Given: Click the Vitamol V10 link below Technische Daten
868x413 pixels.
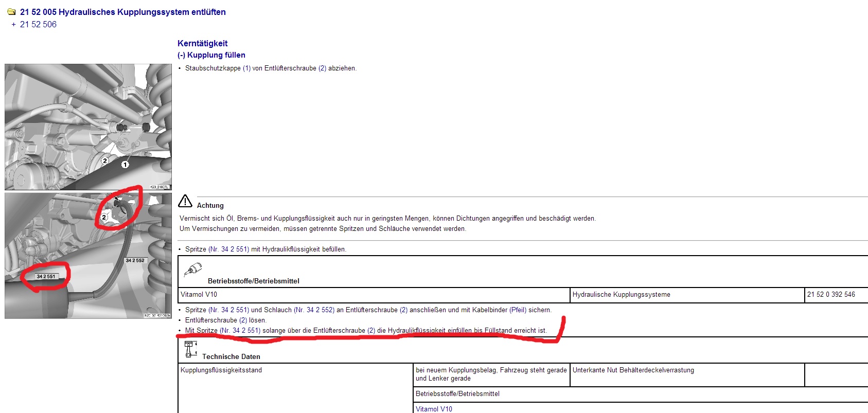Looking at the screenshot, I should (x=434, y=409).
